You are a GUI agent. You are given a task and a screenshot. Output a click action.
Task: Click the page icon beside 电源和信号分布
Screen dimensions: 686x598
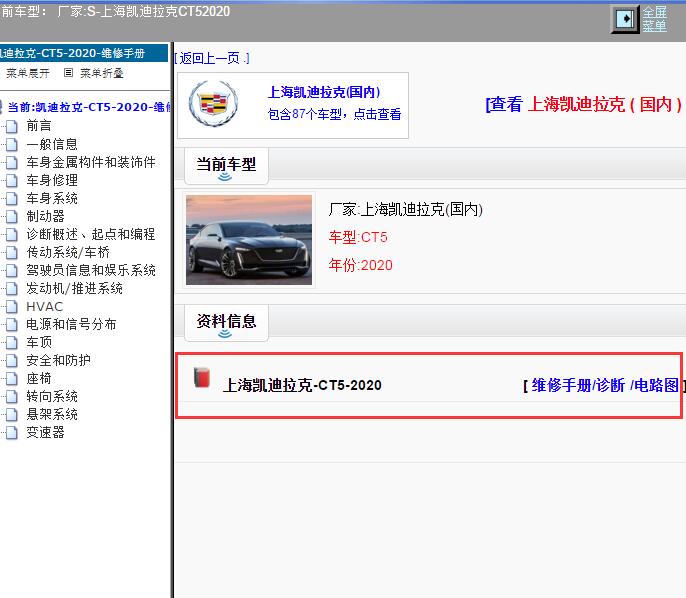12,325
